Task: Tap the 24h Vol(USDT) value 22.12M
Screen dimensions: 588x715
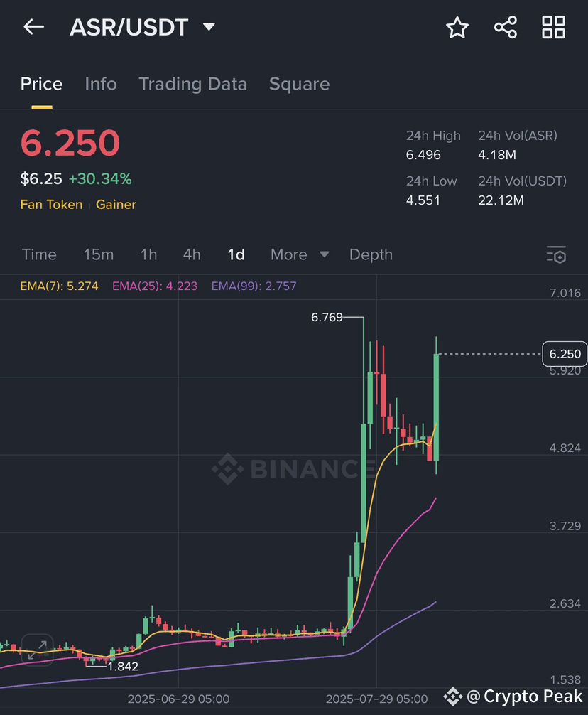Action: coord(501,200)
